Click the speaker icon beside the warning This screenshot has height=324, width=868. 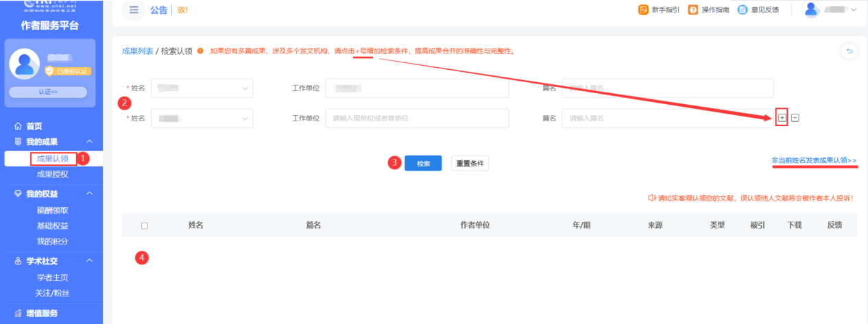pyautogui.click(x=652, y=197)
